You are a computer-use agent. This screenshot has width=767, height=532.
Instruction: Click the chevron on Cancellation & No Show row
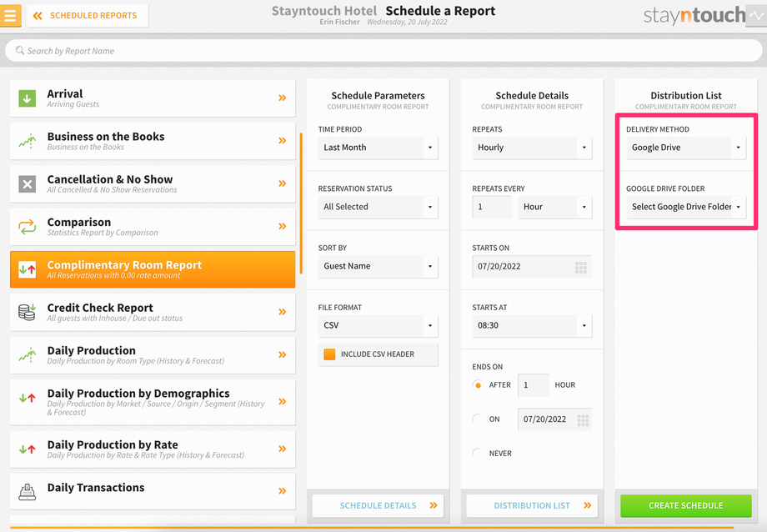point(283,183)
